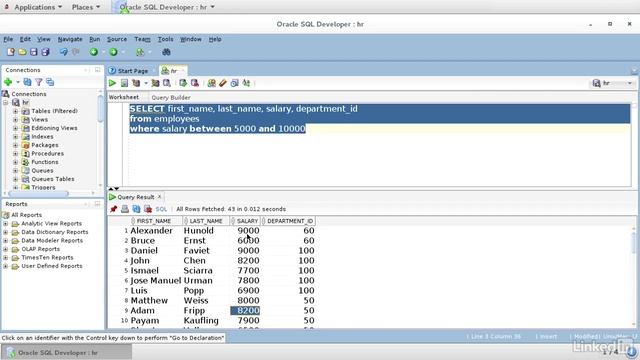Expand User Defined Reports folder
The height and width of the screenshot is (360, 640).
(x=6, y=266)
